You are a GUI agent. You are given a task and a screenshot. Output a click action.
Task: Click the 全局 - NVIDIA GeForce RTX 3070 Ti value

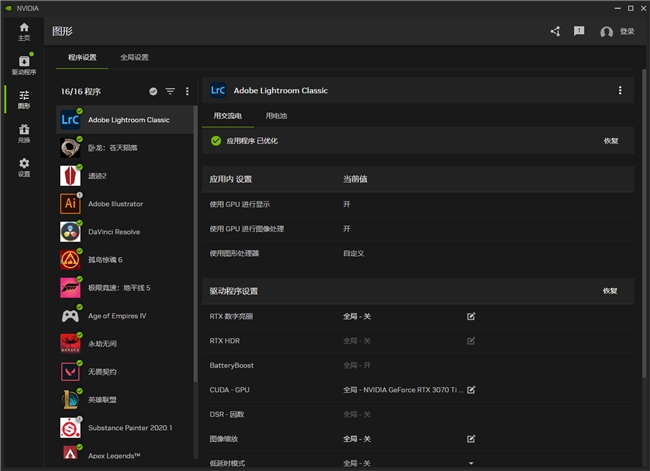pyautogui.click(x=403, y=390)
